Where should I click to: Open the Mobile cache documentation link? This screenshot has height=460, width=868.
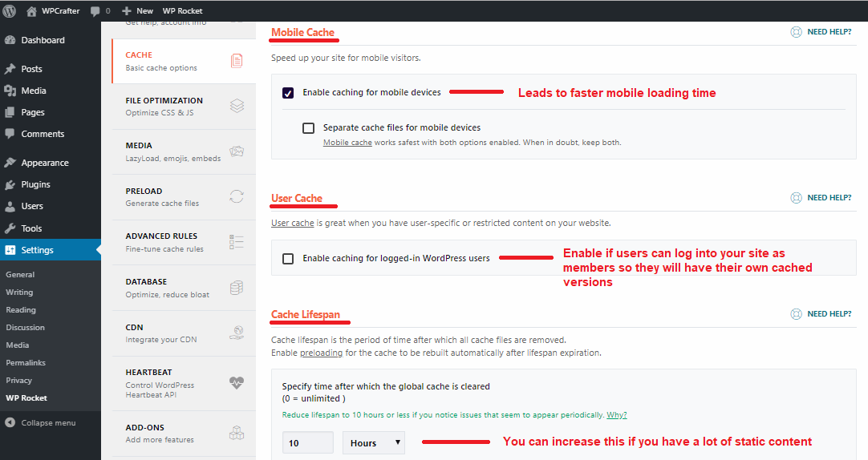(x=347, y=143)
